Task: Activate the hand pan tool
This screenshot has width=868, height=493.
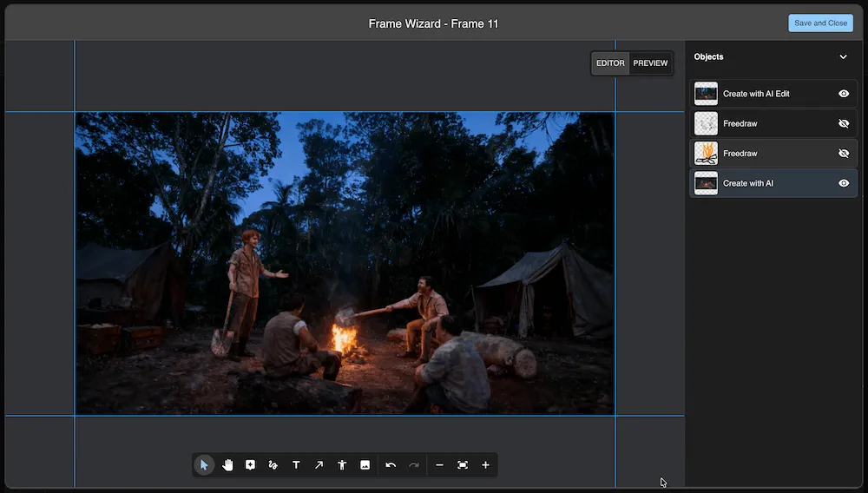Action: (x=227, y=465)
